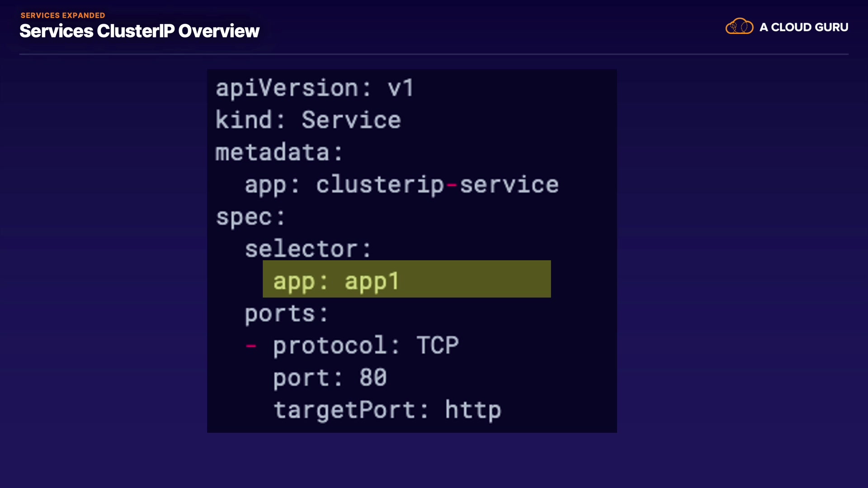Click the highlighted app: app1 line
This screenshot has height=488, width=868.
336,281
